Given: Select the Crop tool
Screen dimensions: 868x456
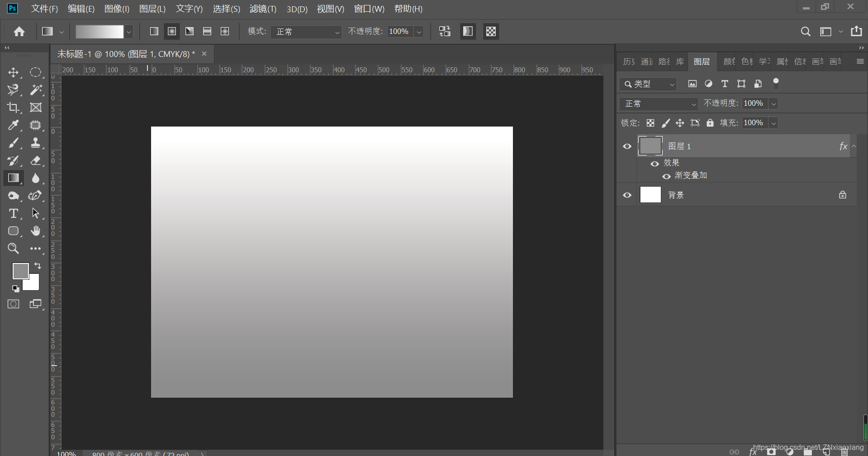Looking at the screenshot, I should click(14, 108).
